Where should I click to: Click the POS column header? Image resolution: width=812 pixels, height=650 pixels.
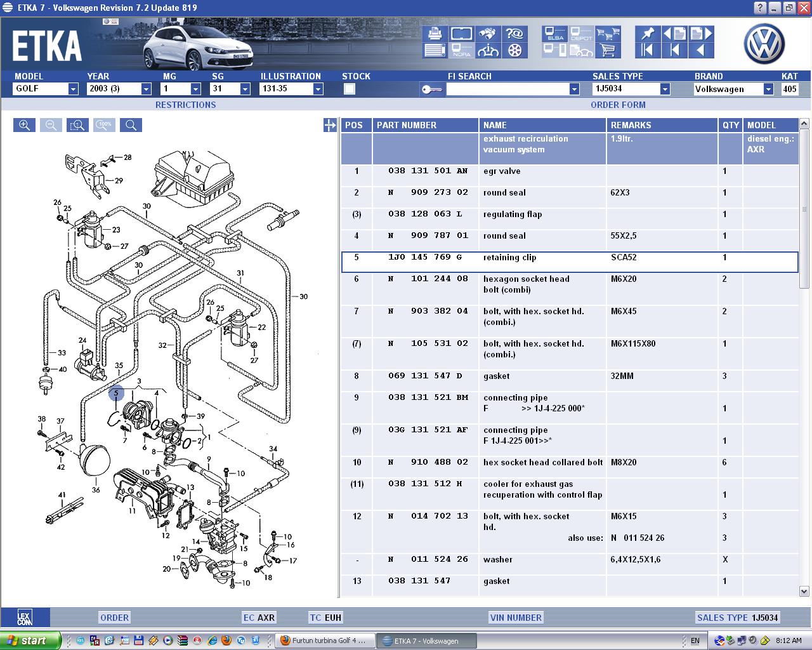[x=357, y=125]
